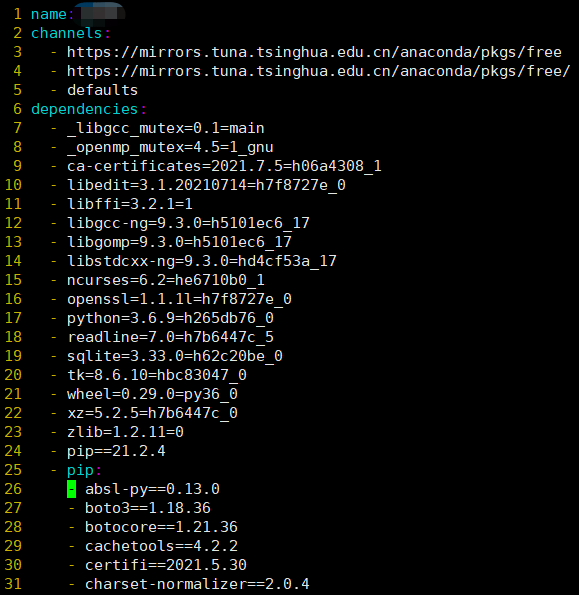
Task: Click the pip==21.2.4 entry
Action: [x=116, y=451]
